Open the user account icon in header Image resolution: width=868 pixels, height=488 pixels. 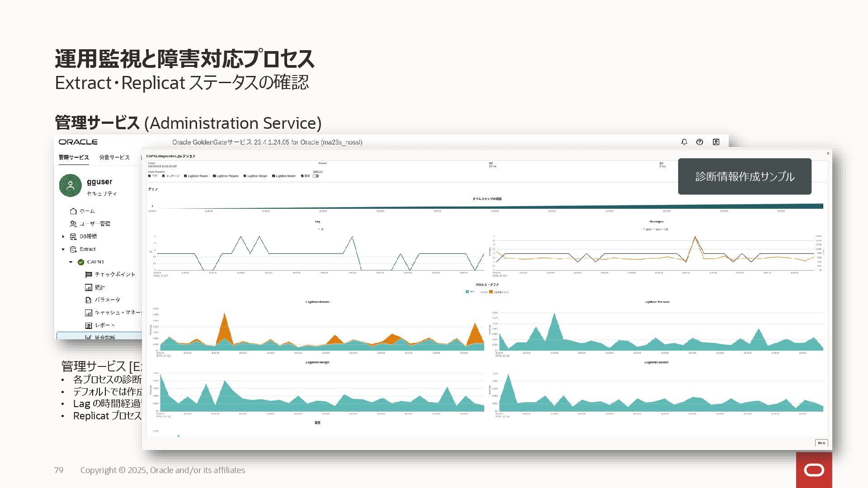coord(716,142)
